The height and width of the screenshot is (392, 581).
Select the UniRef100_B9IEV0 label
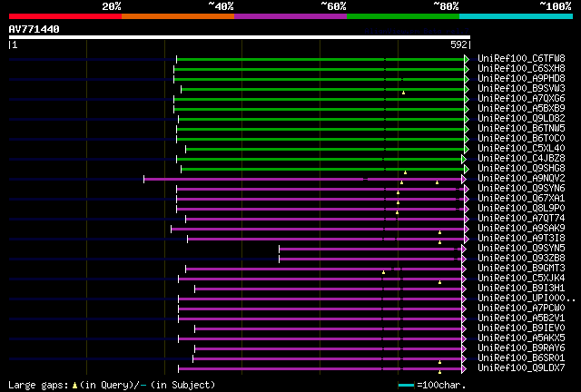coord(521,328)
